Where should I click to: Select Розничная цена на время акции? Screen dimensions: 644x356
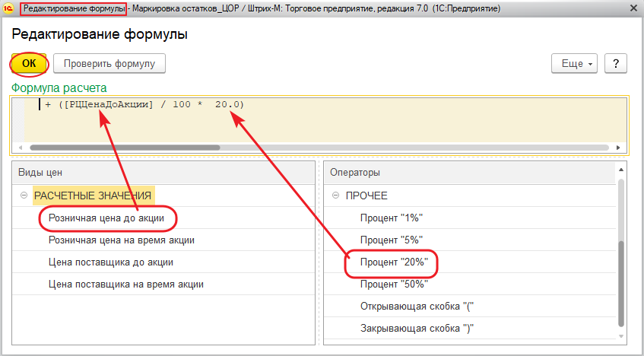(122, 240)
